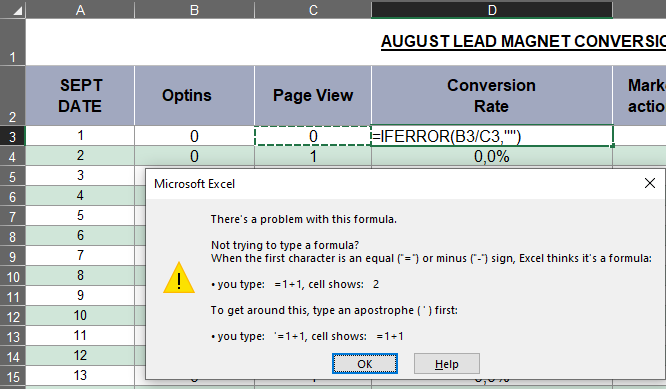
Task: Click cell A9 with date 7
Action: (80, 256)
